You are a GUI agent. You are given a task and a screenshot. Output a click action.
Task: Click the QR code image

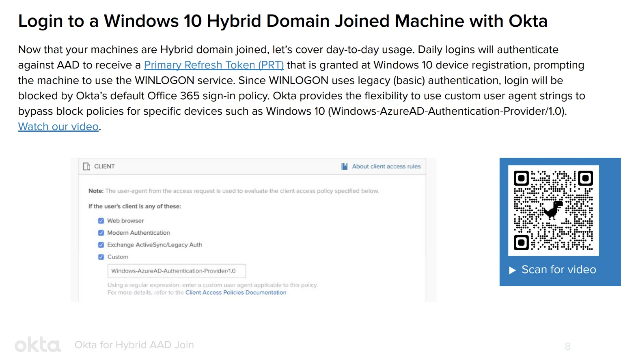[x=554, y=210]
